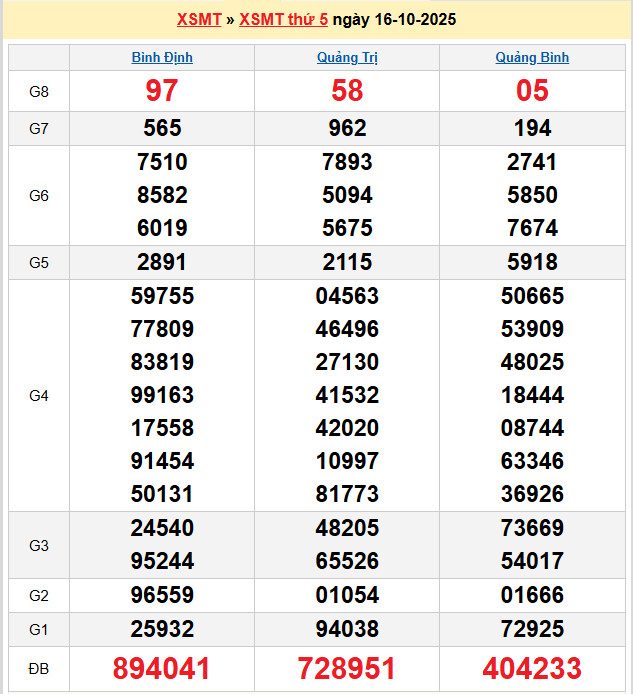Click the 'XSMT thứ 5' header link
The width and height of the screenshot is (633, 694).
(x=283, y=19)
